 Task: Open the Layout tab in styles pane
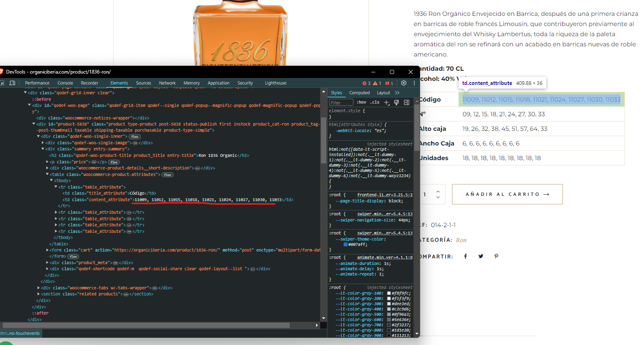[383, 93]
